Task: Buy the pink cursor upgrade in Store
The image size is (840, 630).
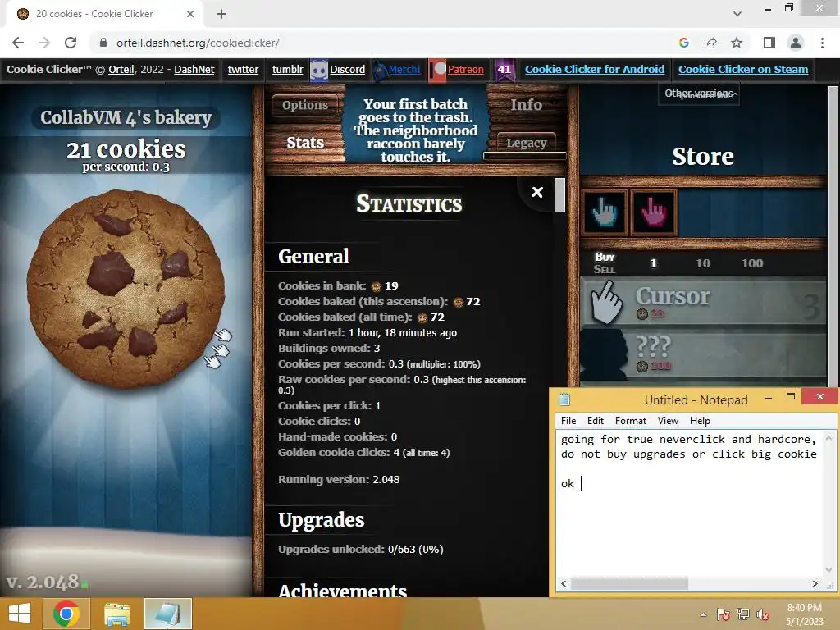Action: click(654, 212)
